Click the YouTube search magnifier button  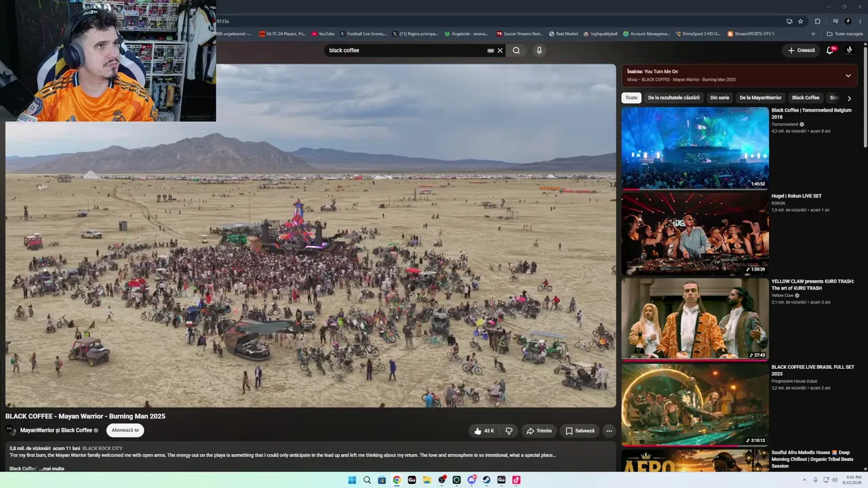click(x=516, y=50)
